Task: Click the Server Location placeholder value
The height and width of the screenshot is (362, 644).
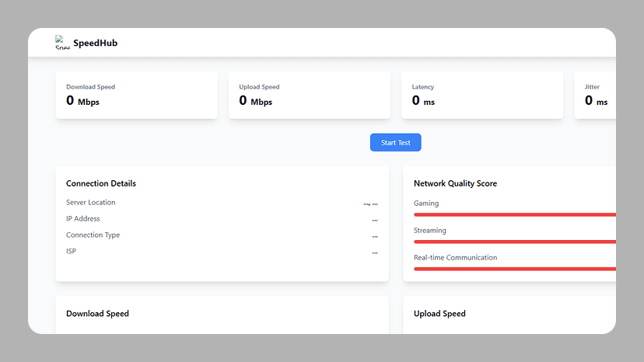Action: click(370, 204)
